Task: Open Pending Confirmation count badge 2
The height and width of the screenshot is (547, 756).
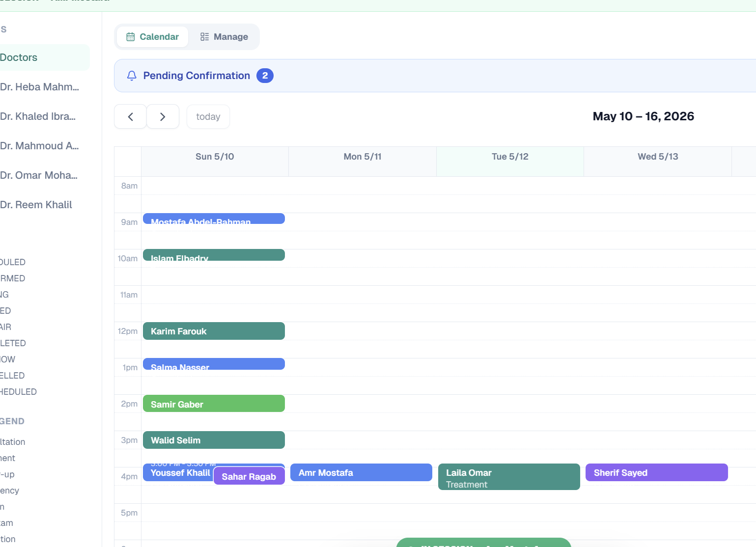Action: coord(265,76)
